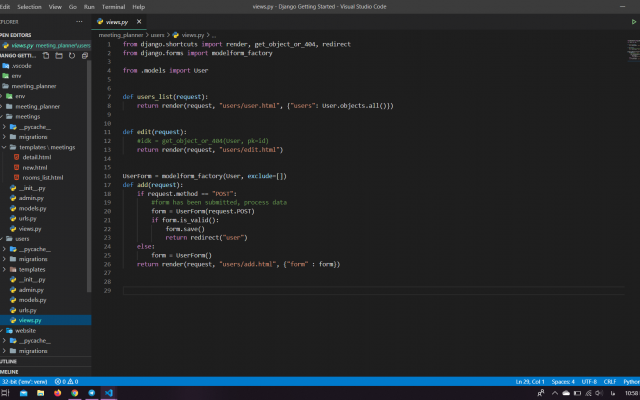
Task: Launch Mail from the taskbar
Action: coord(23,393)
